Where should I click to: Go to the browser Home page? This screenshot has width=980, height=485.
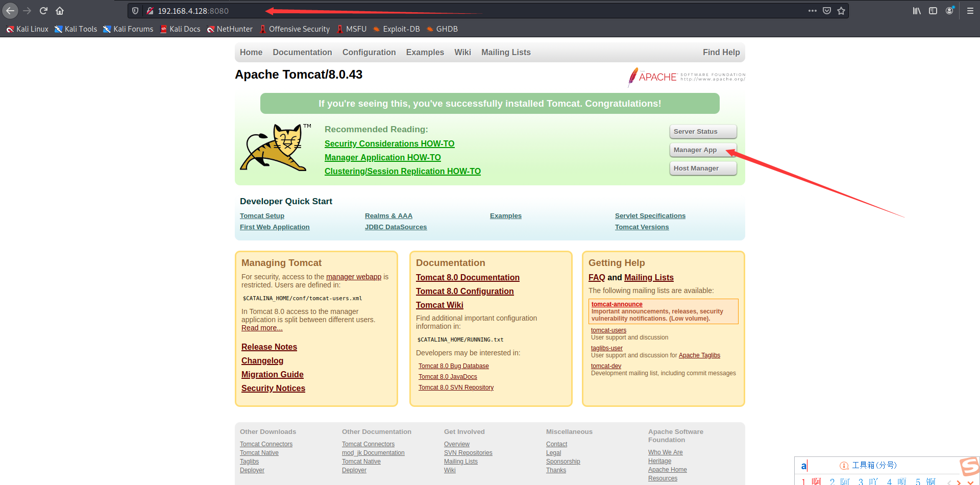click(x=60, y=11)
